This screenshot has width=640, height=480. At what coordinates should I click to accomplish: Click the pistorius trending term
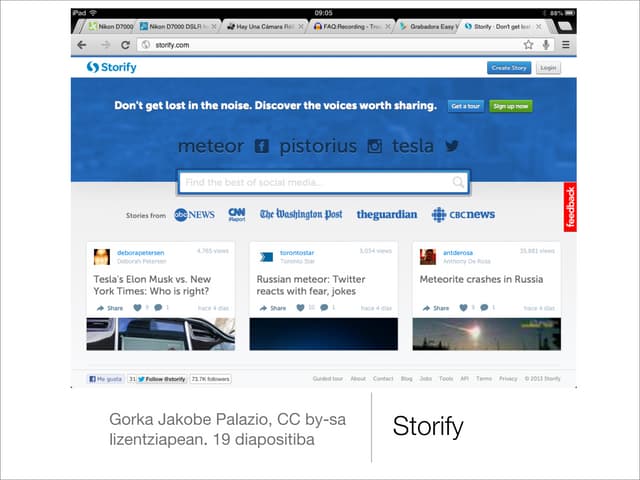[318, 146]
